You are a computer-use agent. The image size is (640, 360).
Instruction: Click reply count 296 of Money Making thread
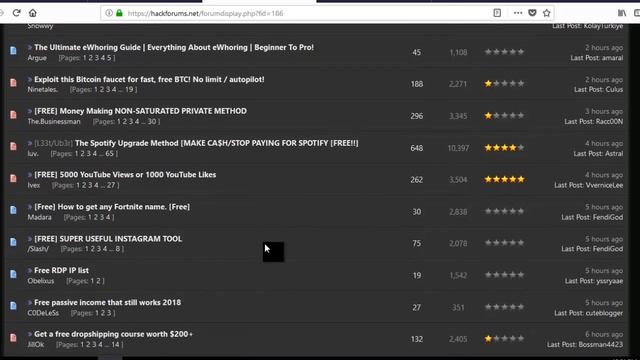[416, 116]
